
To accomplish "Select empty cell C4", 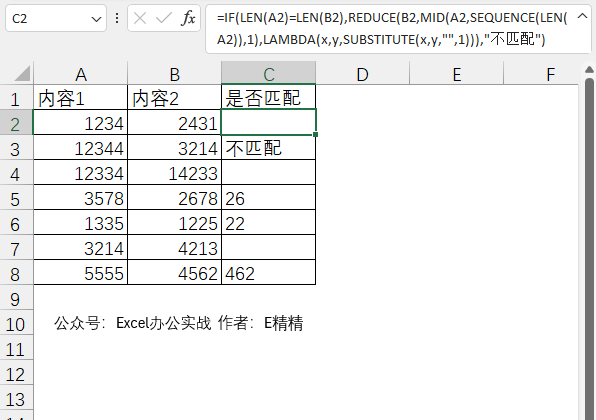I will [269, 172].
